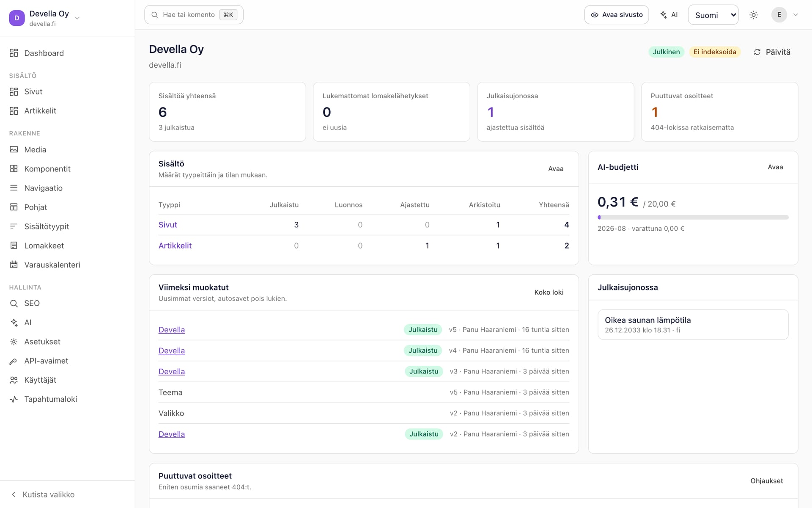Click the SEO magnifier icon

point(14,303)
